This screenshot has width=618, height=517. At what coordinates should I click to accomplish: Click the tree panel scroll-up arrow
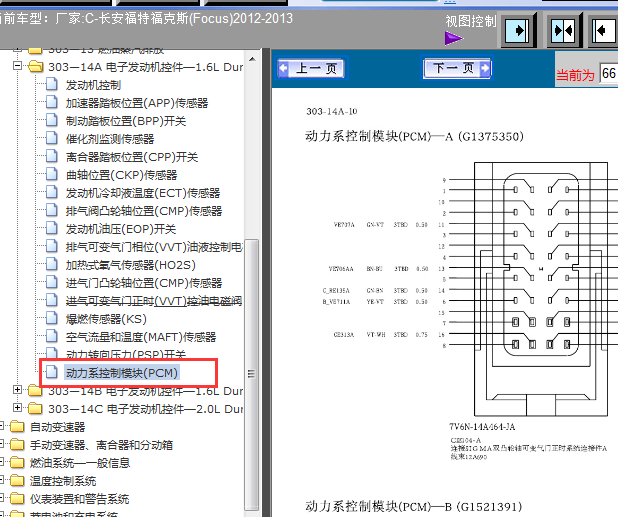(252, 60)
